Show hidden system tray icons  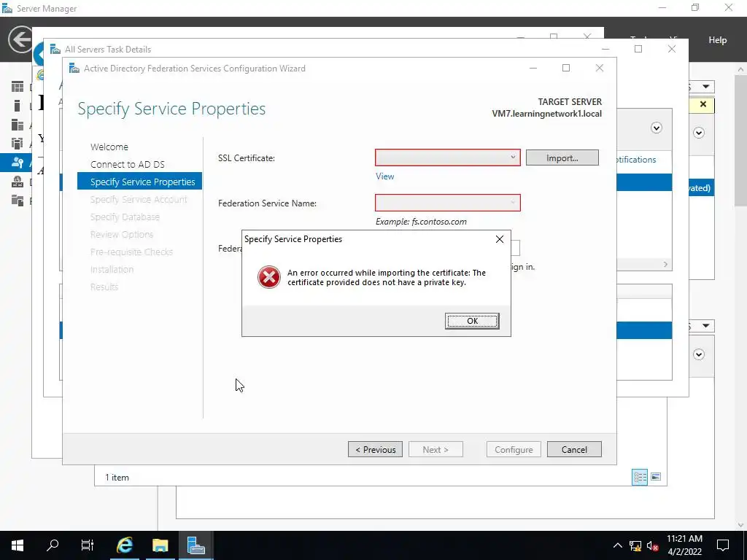[617, 545]
